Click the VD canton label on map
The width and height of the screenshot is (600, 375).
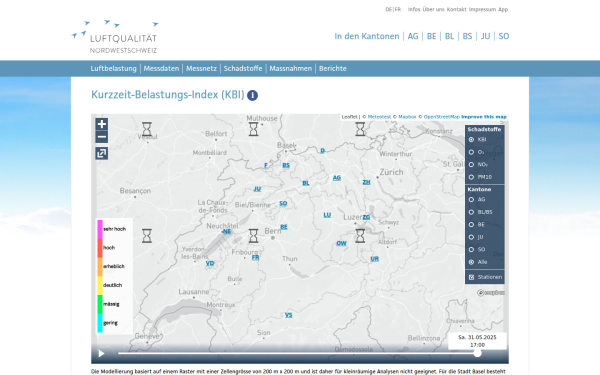click(x=210, y=263)
